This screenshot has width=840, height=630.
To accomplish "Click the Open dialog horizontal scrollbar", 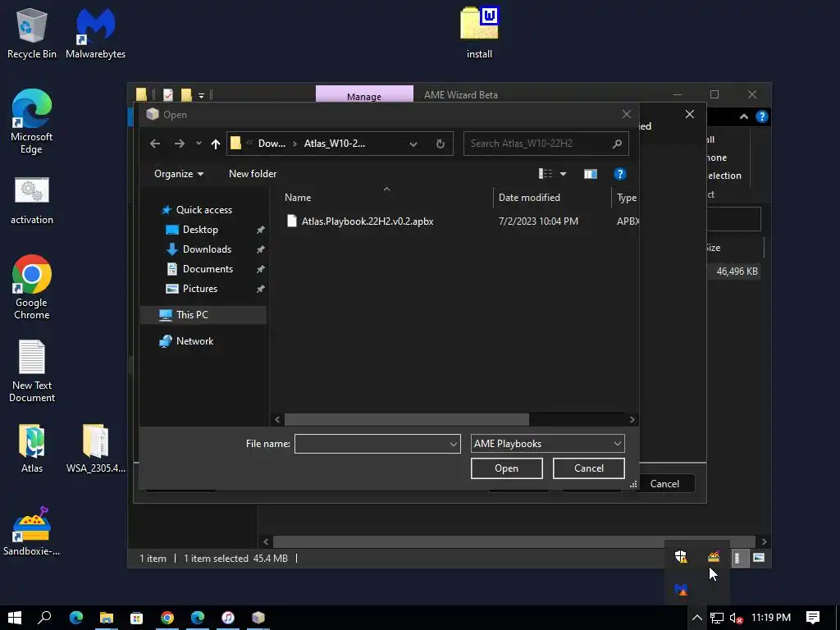I will pyautogui.click(x=406, y=419).
